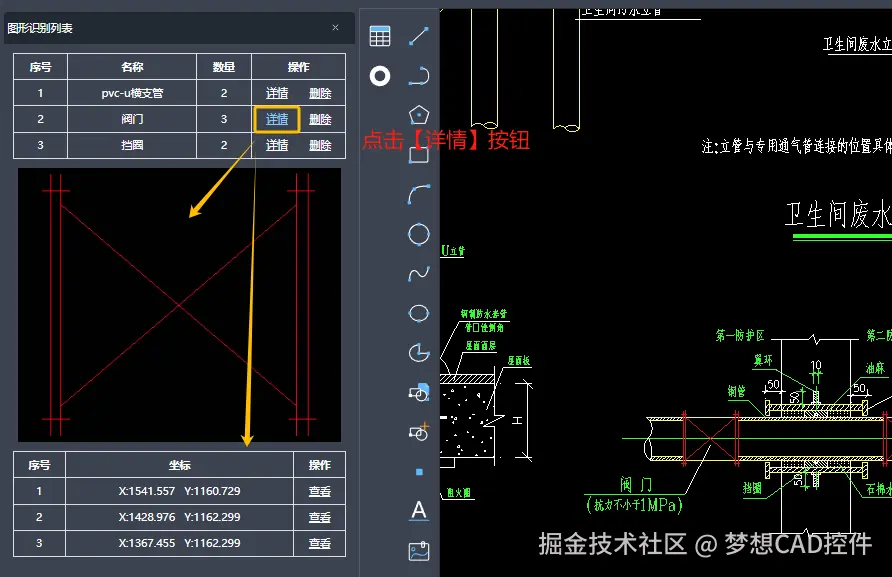This screenshot has height=577, width=892.
Task: Click the 翼环 label in drawing
Action: point(763,360)
